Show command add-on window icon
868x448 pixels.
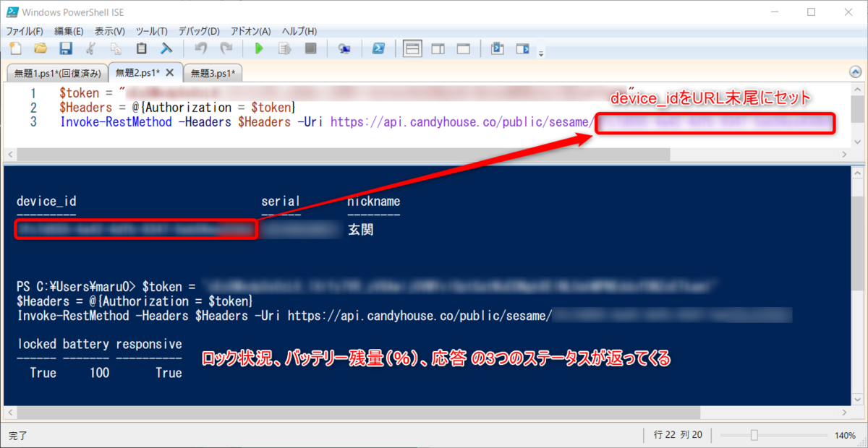(497, 49)
